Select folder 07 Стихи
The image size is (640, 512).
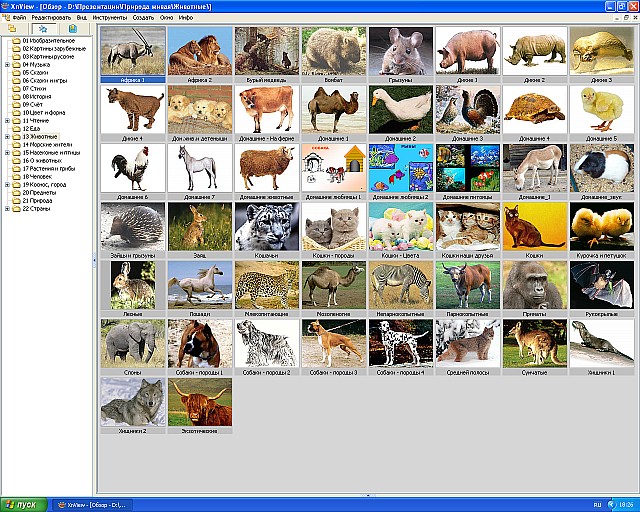click(34, 89)
